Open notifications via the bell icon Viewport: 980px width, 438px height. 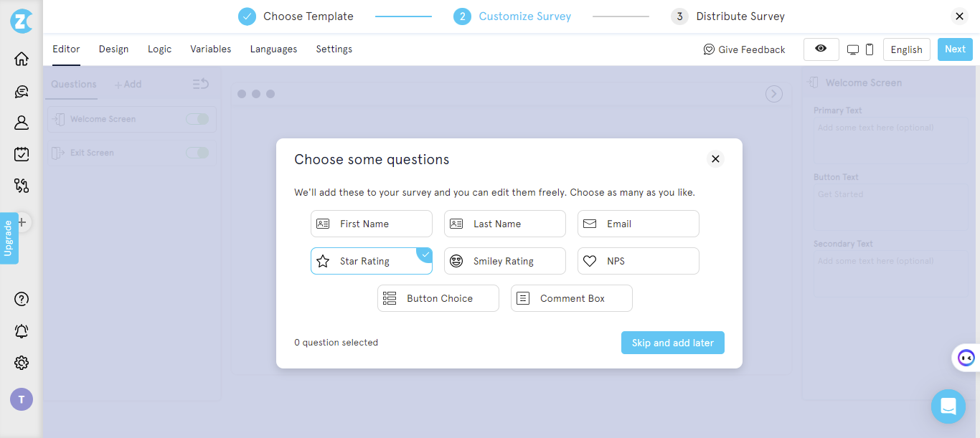pos(21,330)
